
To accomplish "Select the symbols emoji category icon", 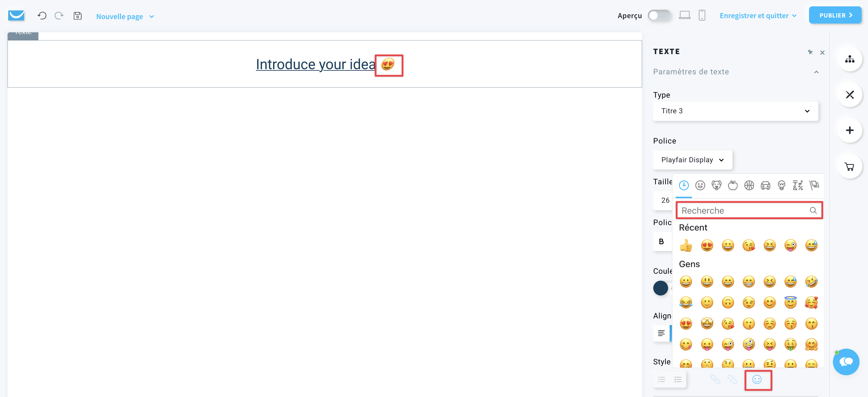I will (797, 185).
